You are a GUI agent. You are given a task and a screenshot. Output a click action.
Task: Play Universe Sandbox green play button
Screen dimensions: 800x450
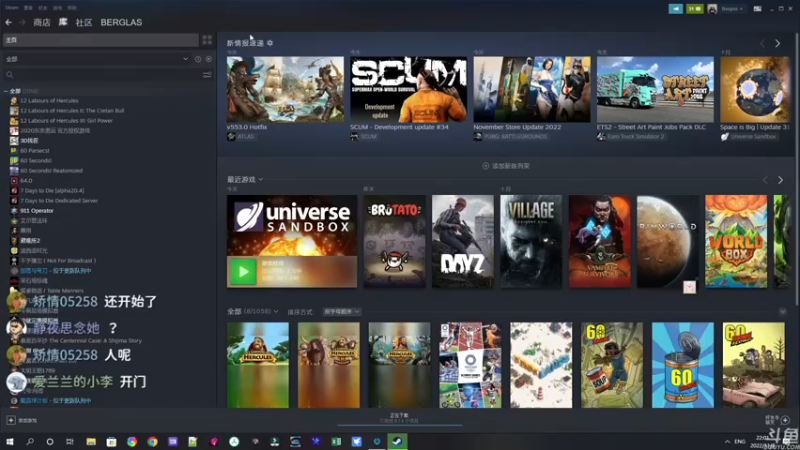[243, 272]
